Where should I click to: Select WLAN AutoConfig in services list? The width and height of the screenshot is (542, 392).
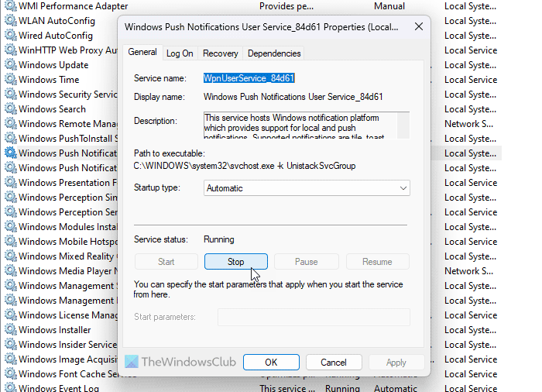57,21
